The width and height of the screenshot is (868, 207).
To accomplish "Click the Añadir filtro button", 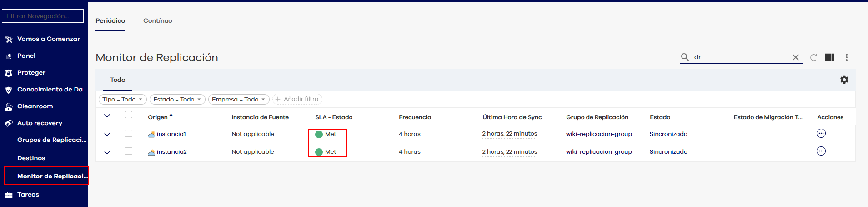I will pos(297,99).
